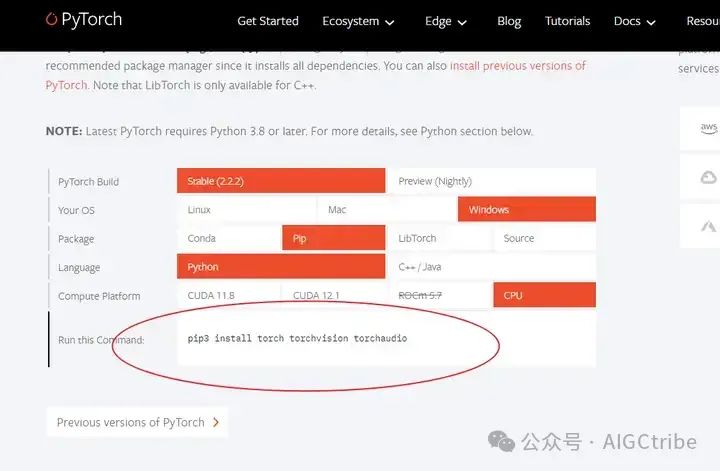The width and height of the screenshot is (720, 471).
Task: Click arrow beside Previous versions of PyTorch
Action: [x=215, y=422]
